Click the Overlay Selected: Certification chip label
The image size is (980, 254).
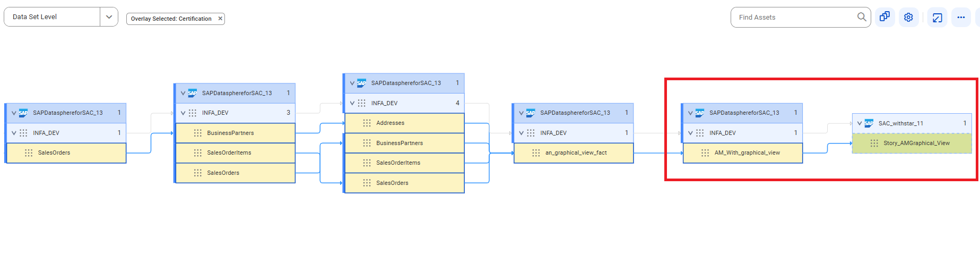171,19
